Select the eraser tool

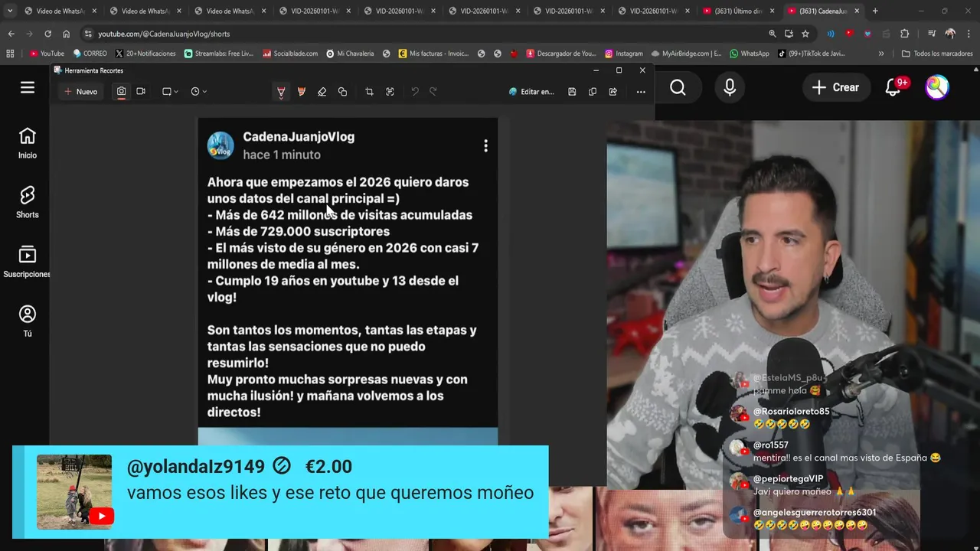(322, 91)
